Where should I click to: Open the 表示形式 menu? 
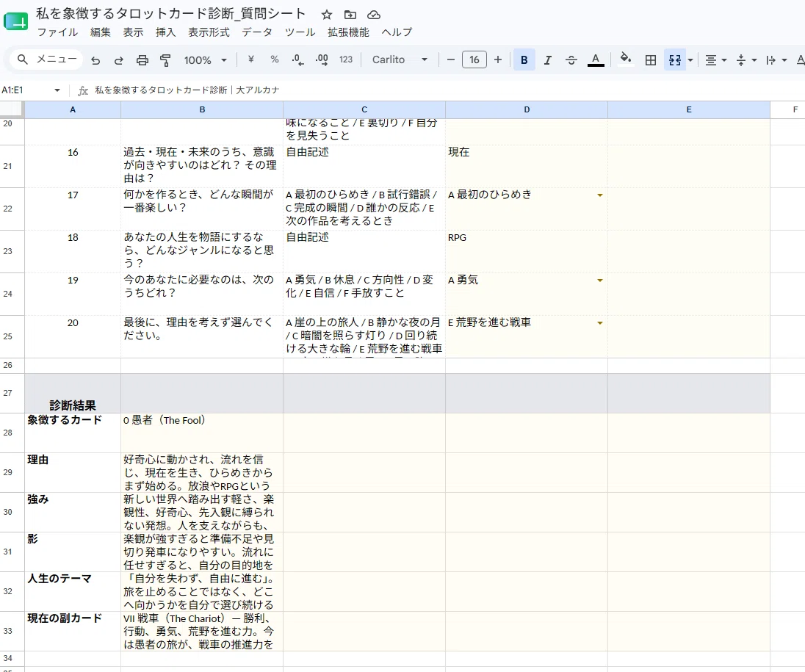pos(209,32)
